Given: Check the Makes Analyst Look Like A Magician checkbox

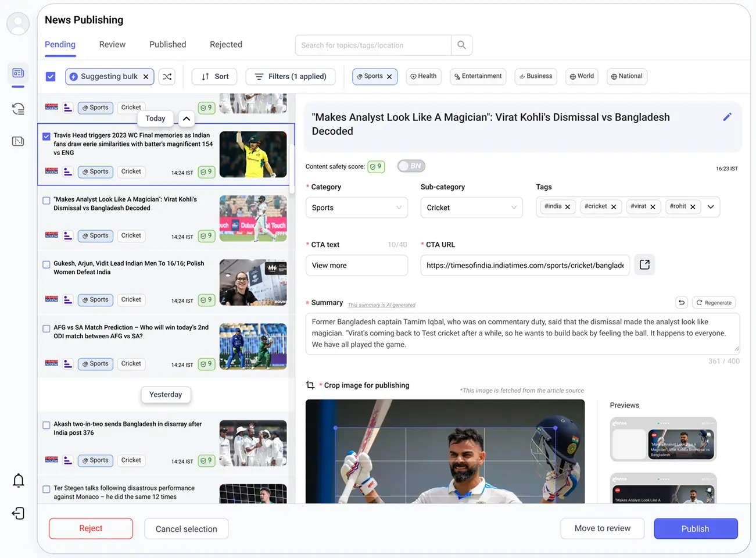Looking at the screenshot, I should point(46,201).
